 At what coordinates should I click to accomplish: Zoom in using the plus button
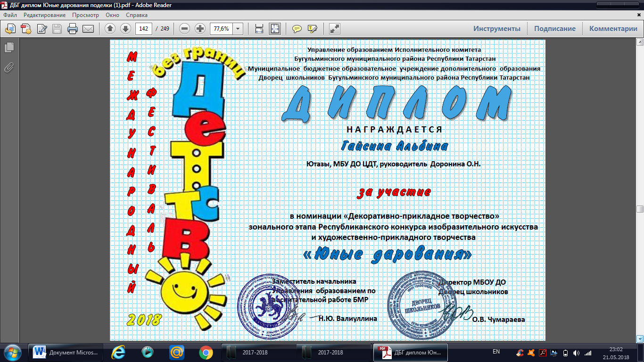tap(200, 29)
